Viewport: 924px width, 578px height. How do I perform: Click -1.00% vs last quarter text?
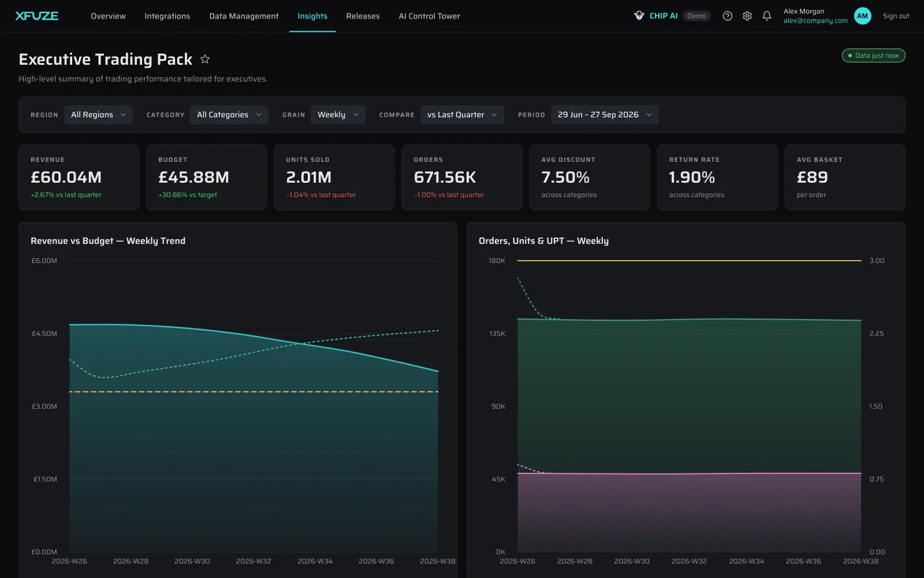pos(449,195)
